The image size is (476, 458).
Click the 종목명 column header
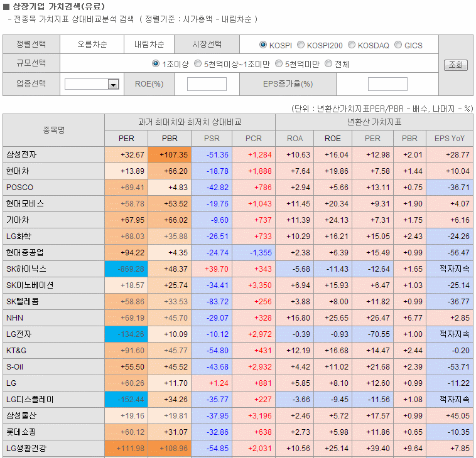(x=54, y=130)
